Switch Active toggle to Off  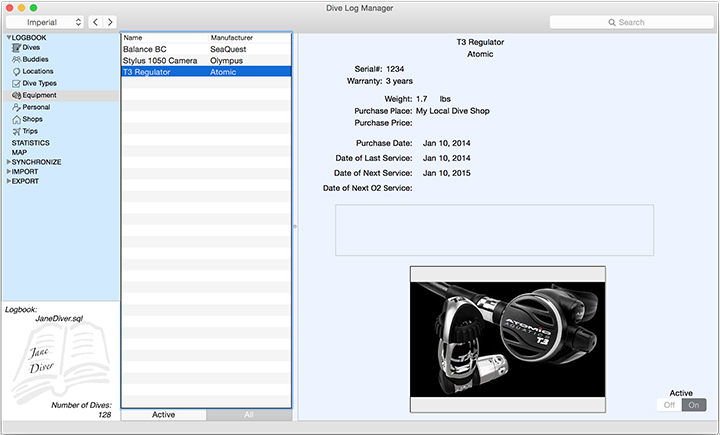pyautogui.click(x=669, y=405)
